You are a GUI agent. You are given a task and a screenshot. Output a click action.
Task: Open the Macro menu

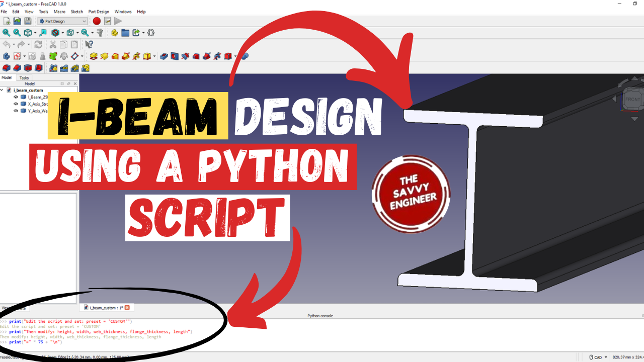pos(59,12)
